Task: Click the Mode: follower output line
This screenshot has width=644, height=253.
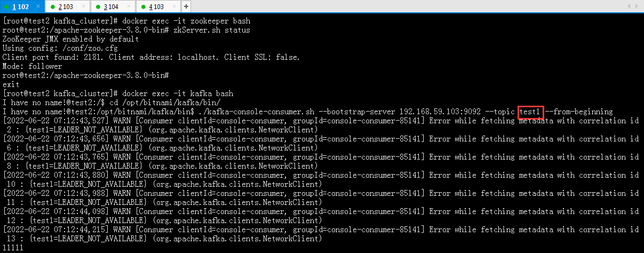Action: 33,66
